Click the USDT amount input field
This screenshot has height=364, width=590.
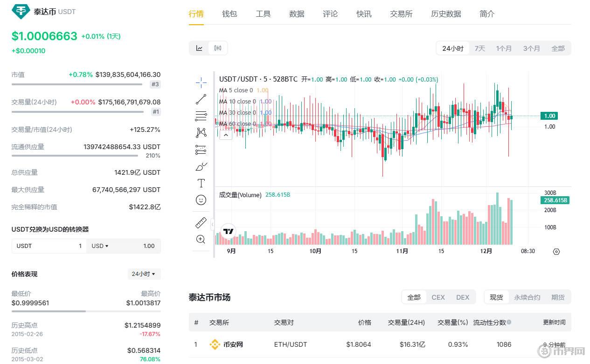pyautogui.click(x=49, y=246)
